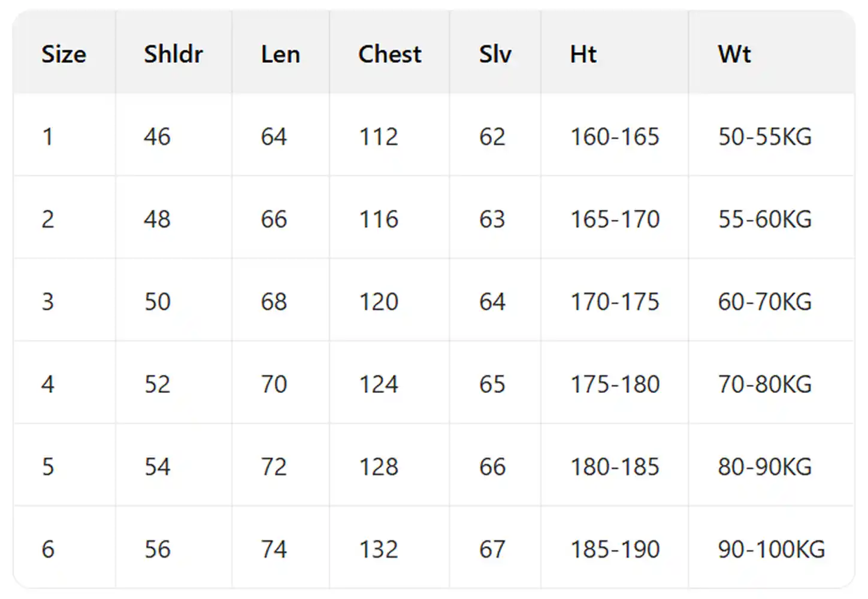Image resolution: width=868 pixels, height=599 pixels.
Task: Click the Wt column header
Action: pyautogui.click(x=734, y=55)
